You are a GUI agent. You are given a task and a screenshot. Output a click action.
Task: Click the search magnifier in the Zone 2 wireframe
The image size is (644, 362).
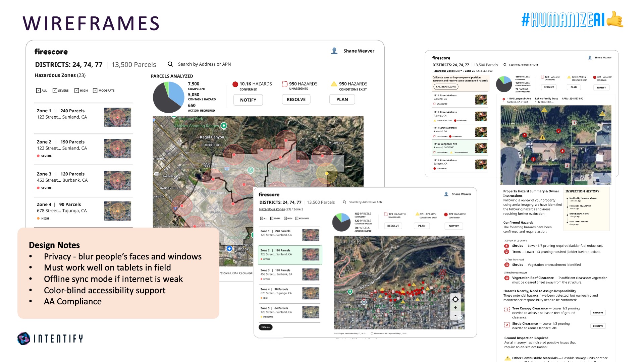[x=344, y=202]
